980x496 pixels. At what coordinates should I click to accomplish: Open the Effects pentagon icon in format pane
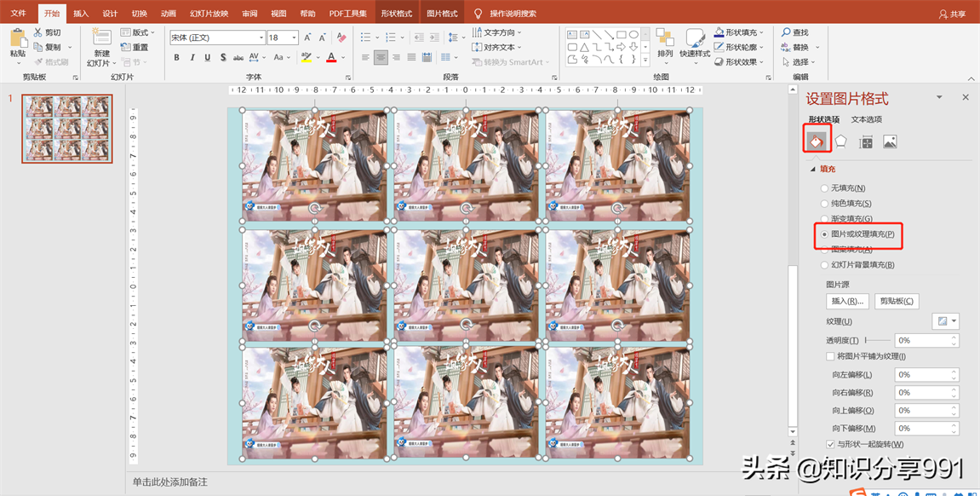[x=840, y=141]
